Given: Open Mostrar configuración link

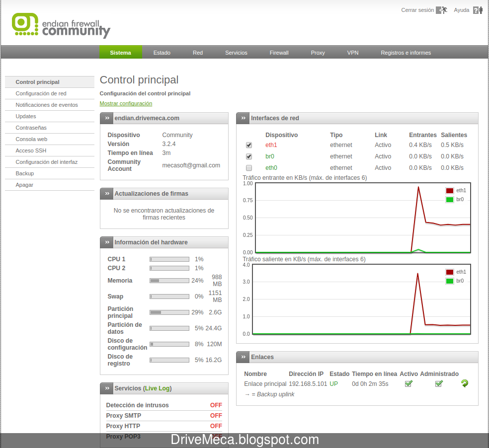Looking at the screenshot, I should [126, 103].
